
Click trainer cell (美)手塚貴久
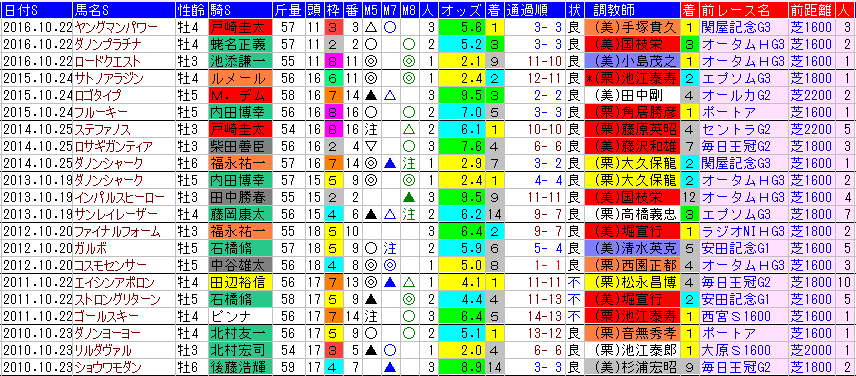pyautogui.click(x=632, y=27)
